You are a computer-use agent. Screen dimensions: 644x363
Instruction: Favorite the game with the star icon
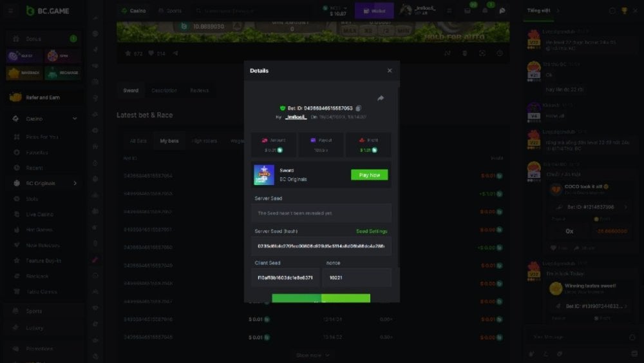pos(128,54)
